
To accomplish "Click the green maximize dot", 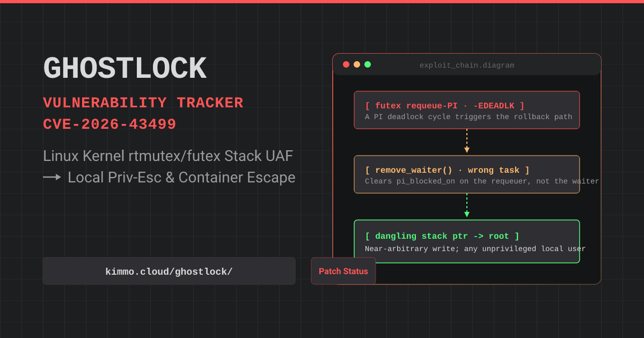I will click(368, 64).
